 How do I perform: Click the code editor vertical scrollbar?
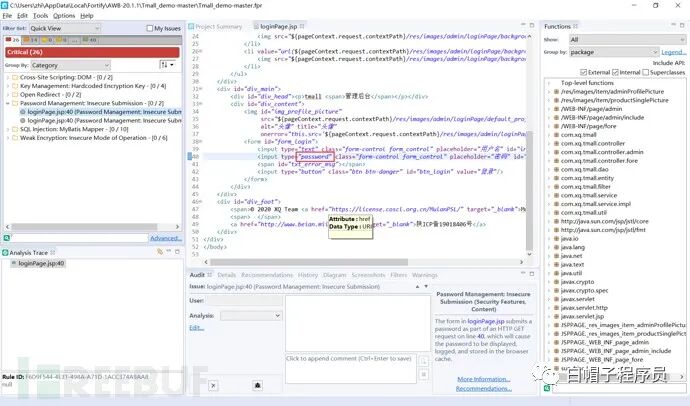point(529,189)
